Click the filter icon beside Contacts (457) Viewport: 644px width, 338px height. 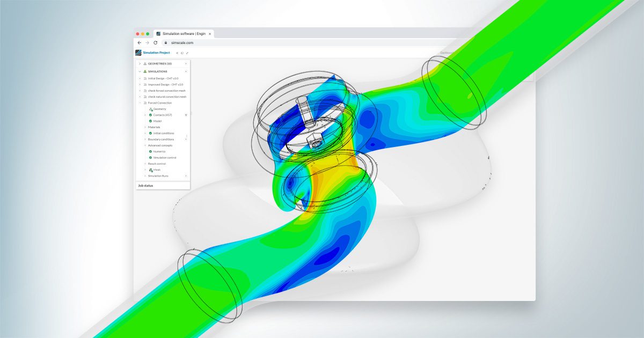click(x=186, y=115)
